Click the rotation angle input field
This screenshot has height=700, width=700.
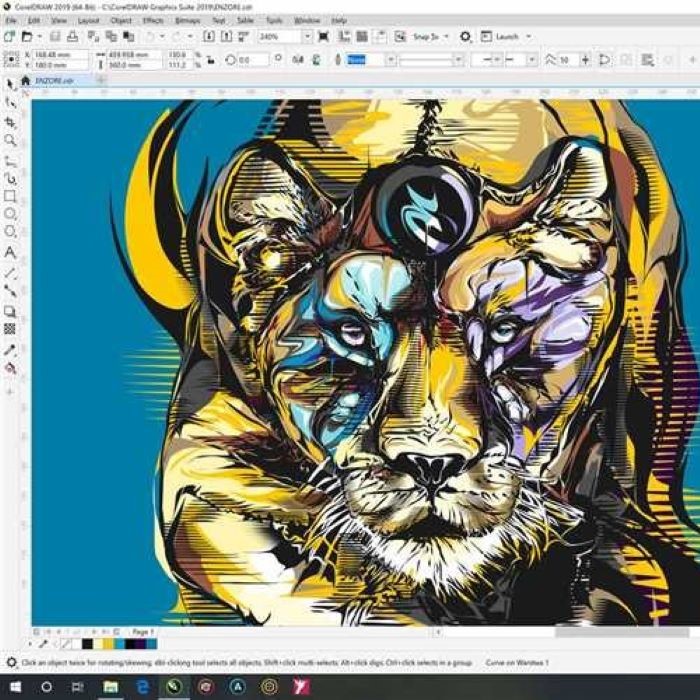254,60
